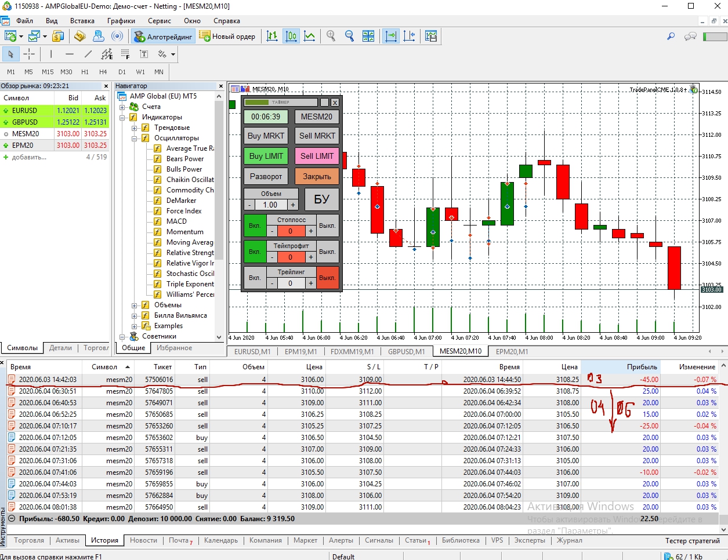This screenshot has width=728, height=560.
Task: Increase Объем with the plus button
Action: (293, 205)
